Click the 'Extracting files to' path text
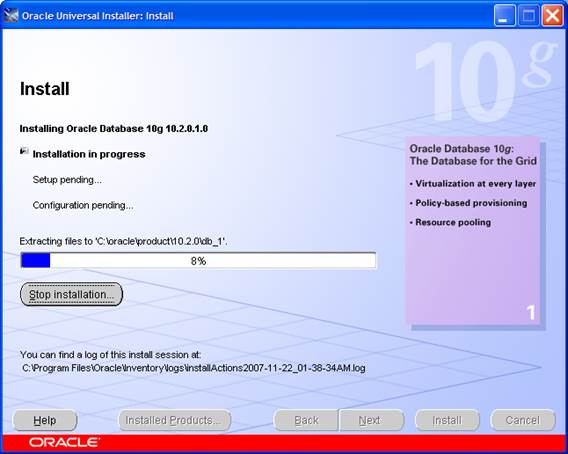The height and width of the screenshot is (454, 568). click(x=123, y=241)
